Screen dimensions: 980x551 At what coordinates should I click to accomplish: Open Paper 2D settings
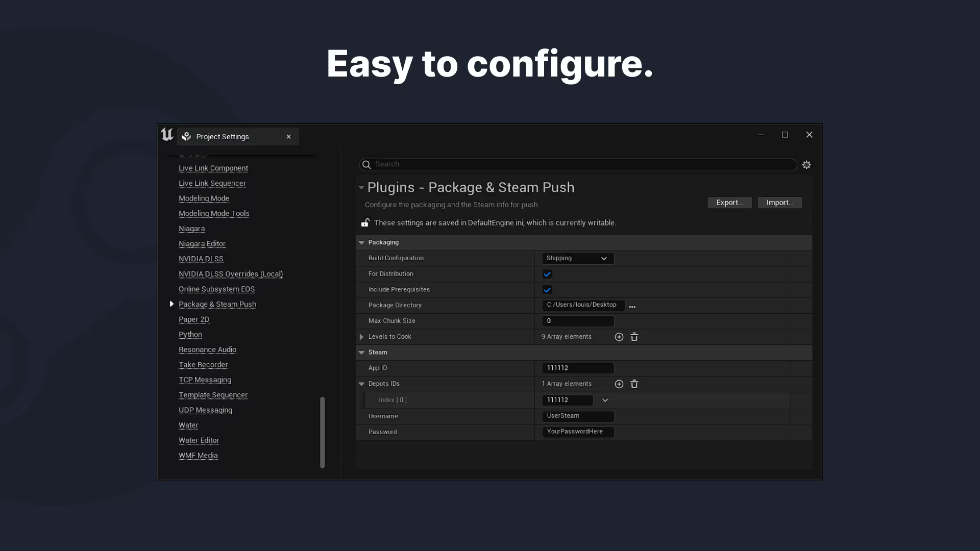194,319
